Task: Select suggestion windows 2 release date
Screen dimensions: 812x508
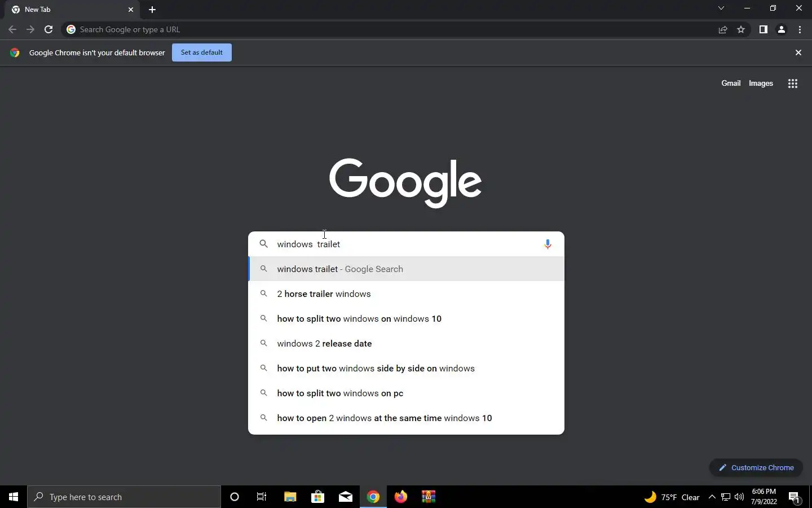Action: pos(406,344)
